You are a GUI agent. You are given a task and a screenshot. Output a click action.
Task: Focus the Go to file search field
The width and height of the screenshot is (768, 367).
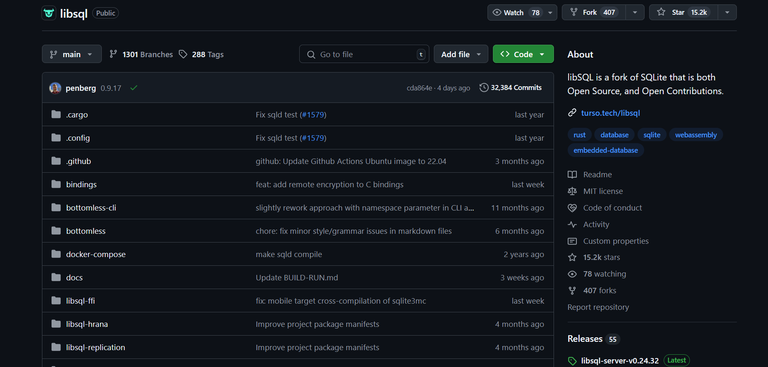pyautogui.click(x=364, y=54)
